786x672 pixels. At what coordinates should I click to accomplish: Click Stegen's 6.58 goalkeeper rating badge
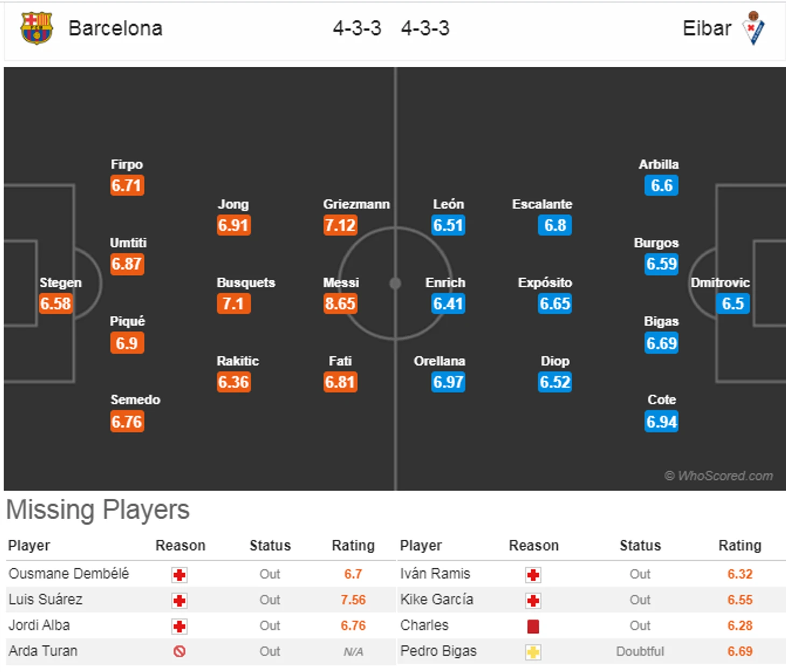point(55,303)
